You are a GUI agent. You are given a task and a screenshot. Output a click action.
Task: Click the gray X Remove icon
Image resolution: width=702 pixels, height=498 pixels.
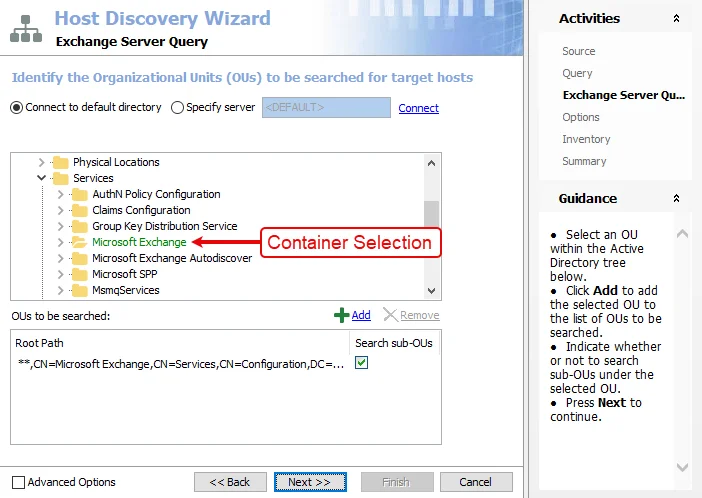coord(390,315)
